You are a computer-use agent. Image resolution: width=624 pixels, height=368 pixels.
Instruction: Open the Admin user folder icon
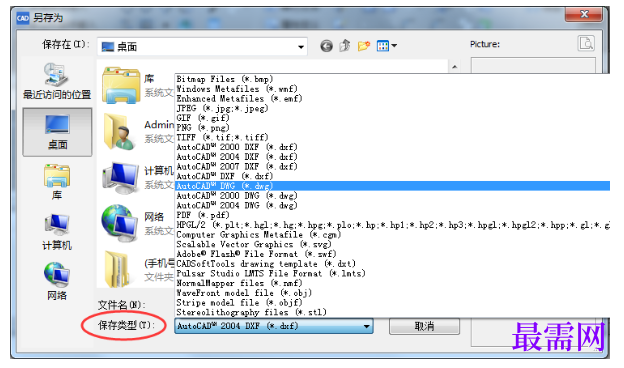119,132
